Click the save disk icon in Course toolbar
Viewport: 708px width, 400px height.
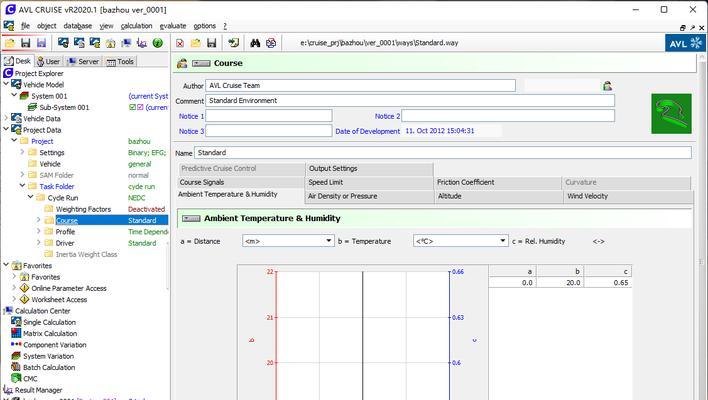(211, 43)
